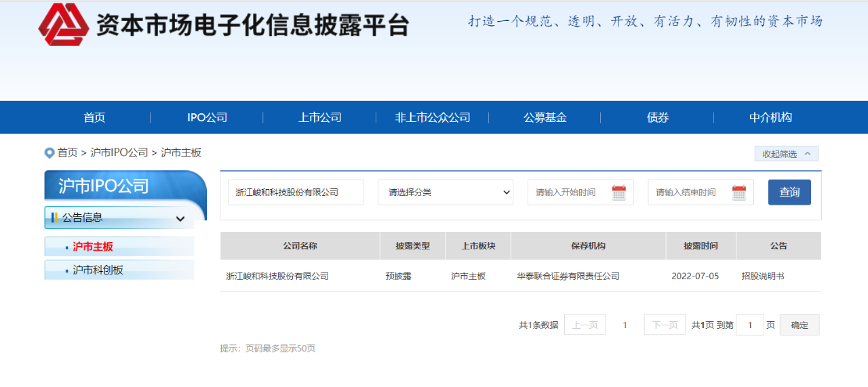Screen dimensions: 868x387
Task: Click the 资本市场电子化信息披露平台 site title
Action: [252, 24]
